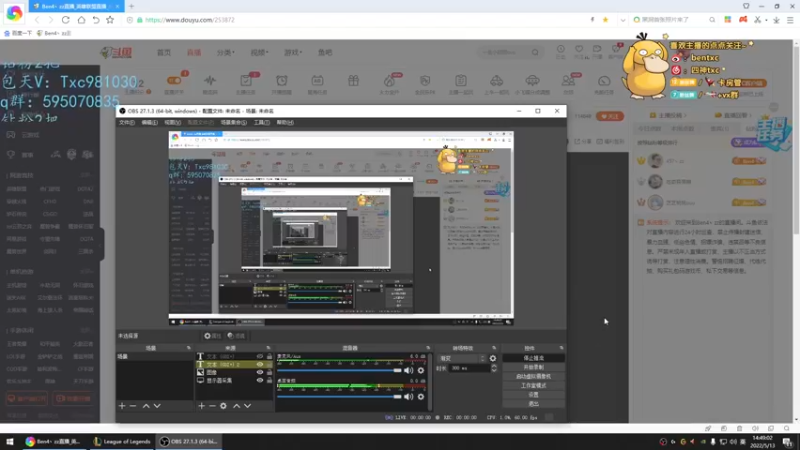Expand the 游戏 menu in Douyu navigation
The height and width of the screenshot is (450, 800).
293,53
